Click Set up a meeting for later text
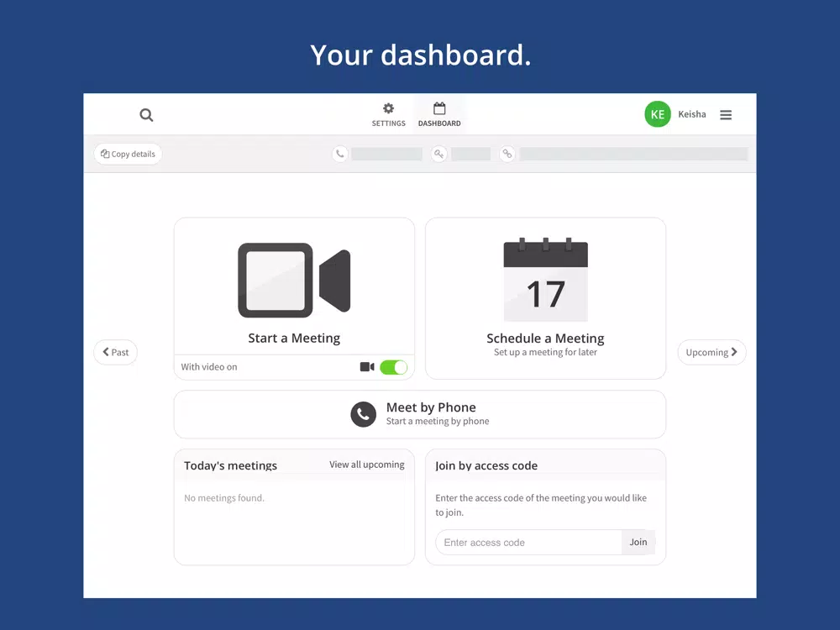Screen dimensions: 840x630 coord(545,352)
